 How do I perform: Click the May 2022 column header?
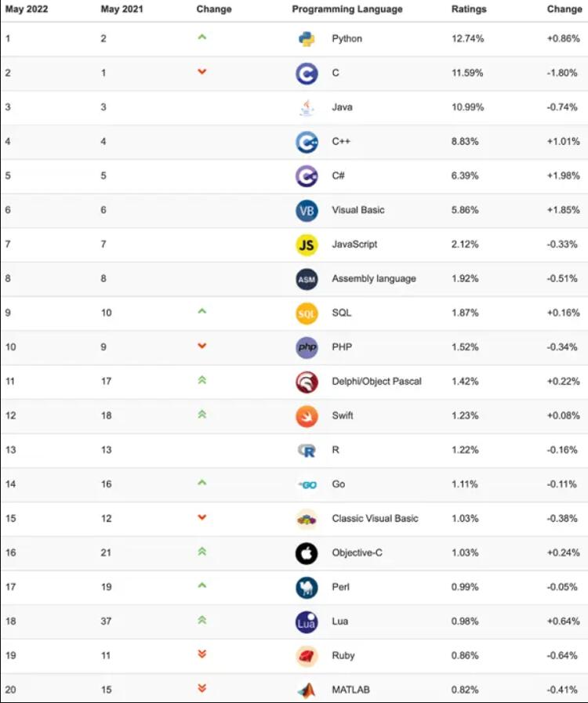tap(27, 9)
